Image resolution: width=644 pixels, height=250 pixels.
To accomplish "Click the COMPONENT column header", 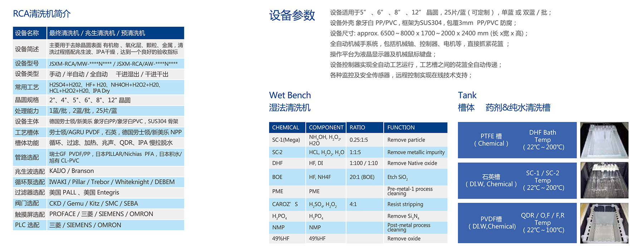I will coord(326,128).
